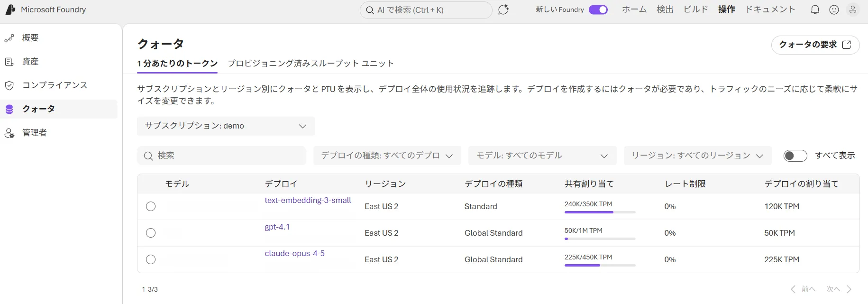This screenshot has height=304, width=868.
Task: Go to ホーム in top navigation
Action: point(634,9)
